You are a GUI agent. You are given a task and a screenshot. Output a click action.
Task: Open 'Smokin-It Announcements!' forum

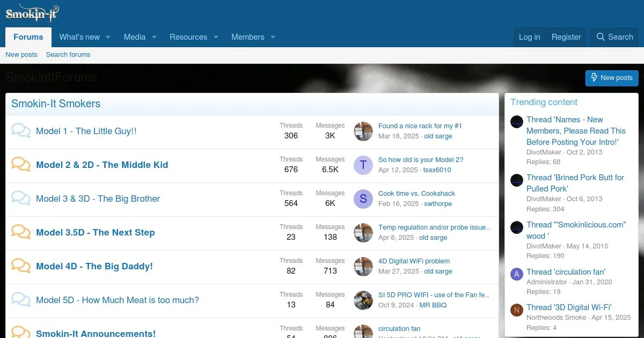(x=96, y=333)
